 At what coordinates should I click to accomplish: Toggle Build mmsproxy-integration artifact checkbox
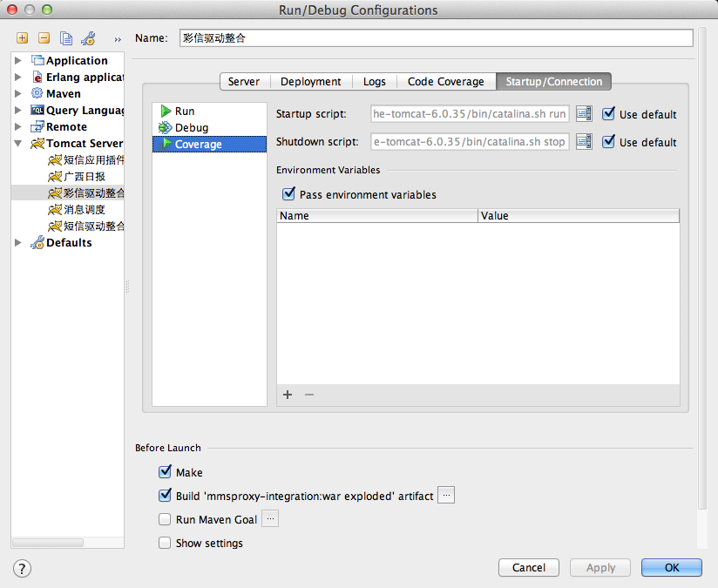pyautogui.click(x=165, y=495)
